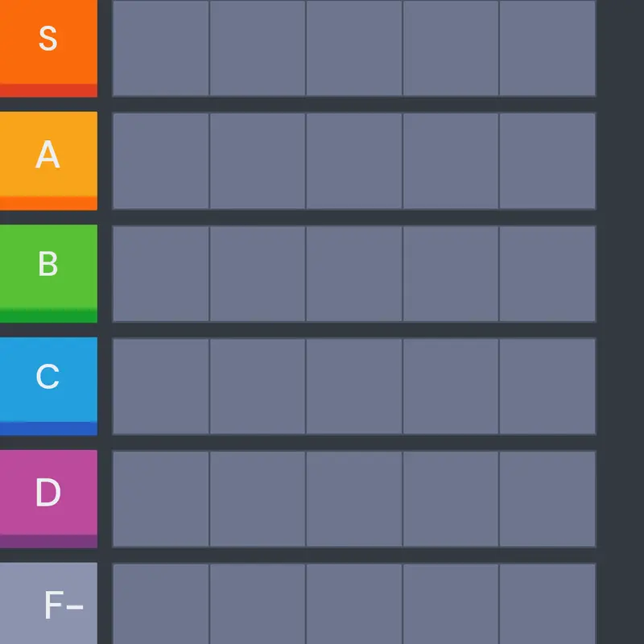644x644 pixels.
Task: Click the green B tier label
Action: tap(48, 274)
